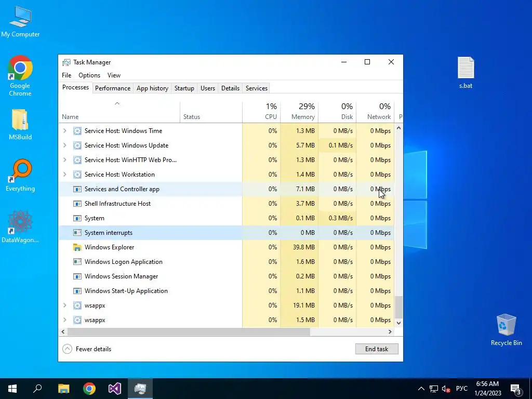This screenshot has height=399, width=532.
Task: Open File Explorer from the taskbar
Action: pyautogui.click(x=63, y=389)
